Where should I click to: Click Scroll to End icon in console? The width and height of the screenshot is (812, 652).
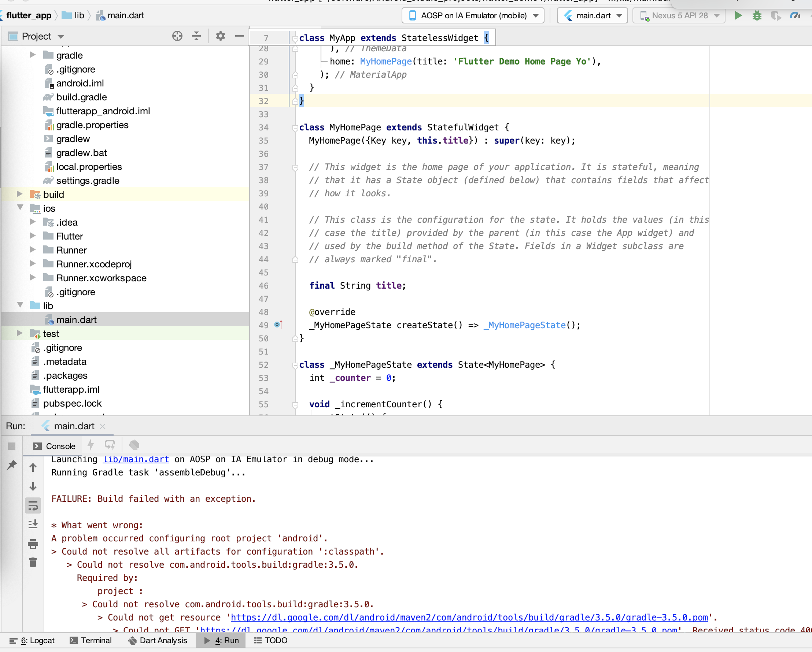pyautogui.click(x=33, y=525)
